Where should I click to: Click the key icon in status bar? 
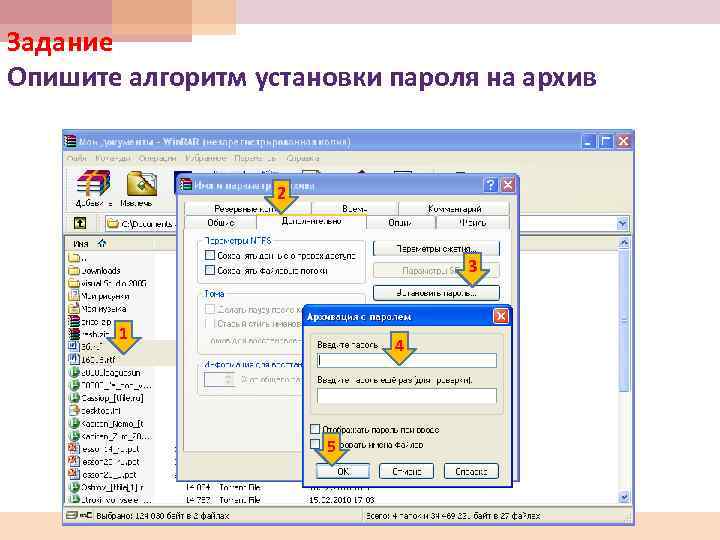pyautogui.click(x=86, y=515)
